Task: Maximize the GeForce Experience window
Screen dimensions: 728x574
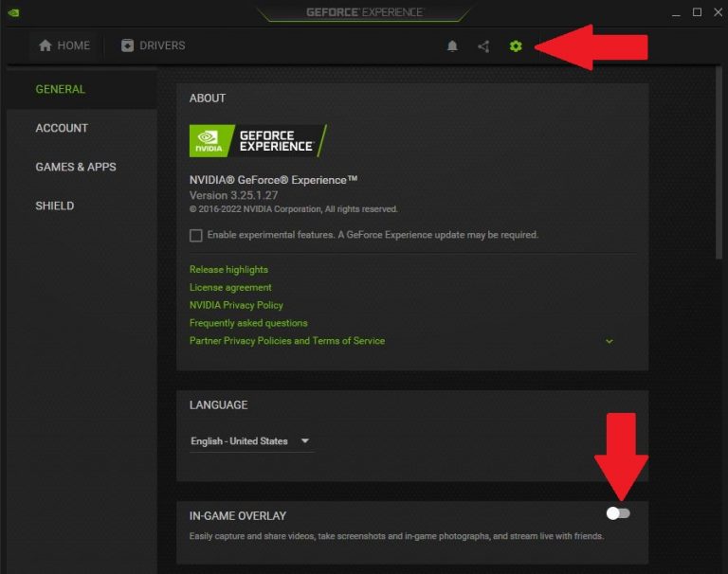Action: [x=697, y=12]
